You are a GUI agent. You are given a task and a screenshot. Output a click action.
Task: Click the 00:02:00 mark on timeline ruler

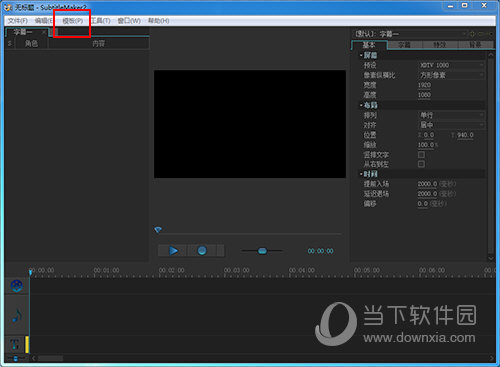coord(171,270)
